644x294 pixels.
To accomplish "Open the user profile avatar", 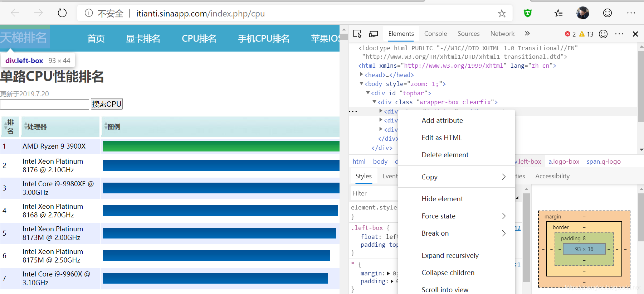I will [583, 13].
